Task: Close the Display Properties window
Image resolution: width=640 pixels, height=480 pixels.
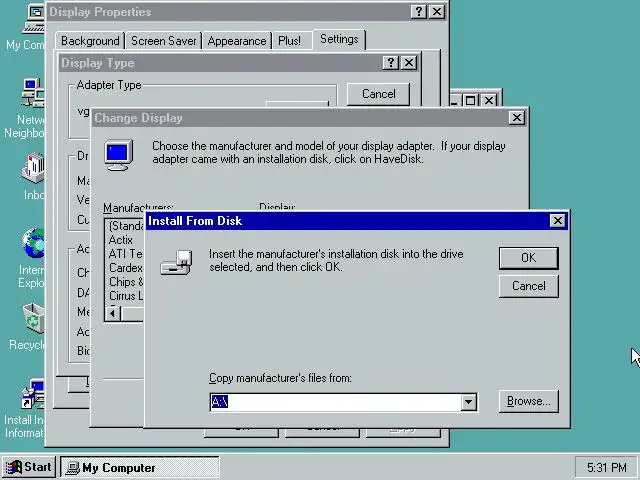Action: pyautogui.click(x=437, y=11)
